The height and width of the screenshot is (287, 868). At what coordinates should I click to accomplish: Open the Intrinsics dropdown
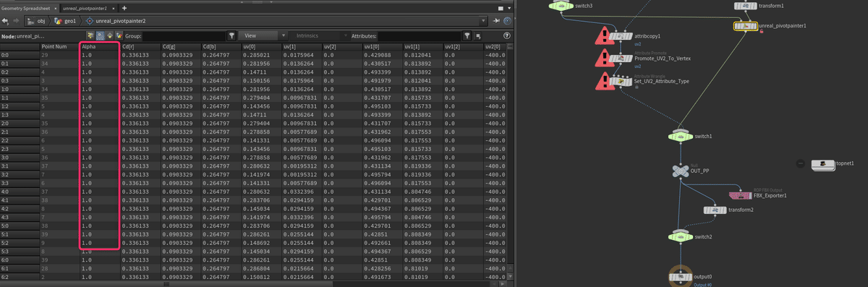coord(320,35)
